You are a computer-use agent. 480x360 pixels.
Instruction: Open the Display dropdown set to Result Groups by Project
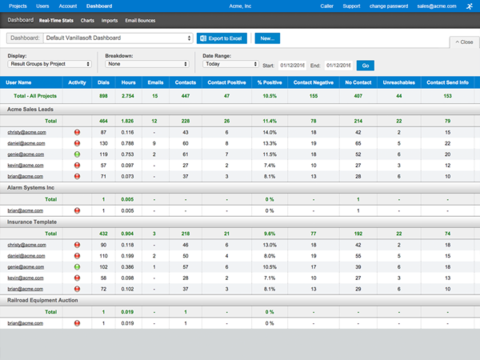[50, 64]
